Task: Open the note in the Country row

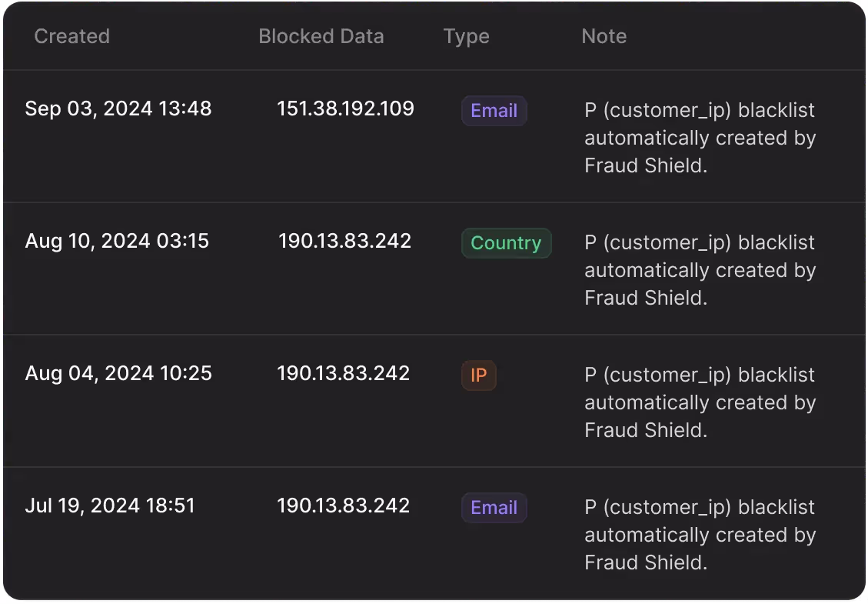Action: point(699,271)
